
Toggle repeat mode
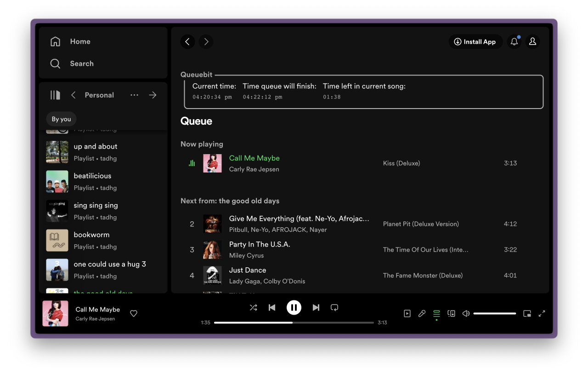[x=334, y=308]
